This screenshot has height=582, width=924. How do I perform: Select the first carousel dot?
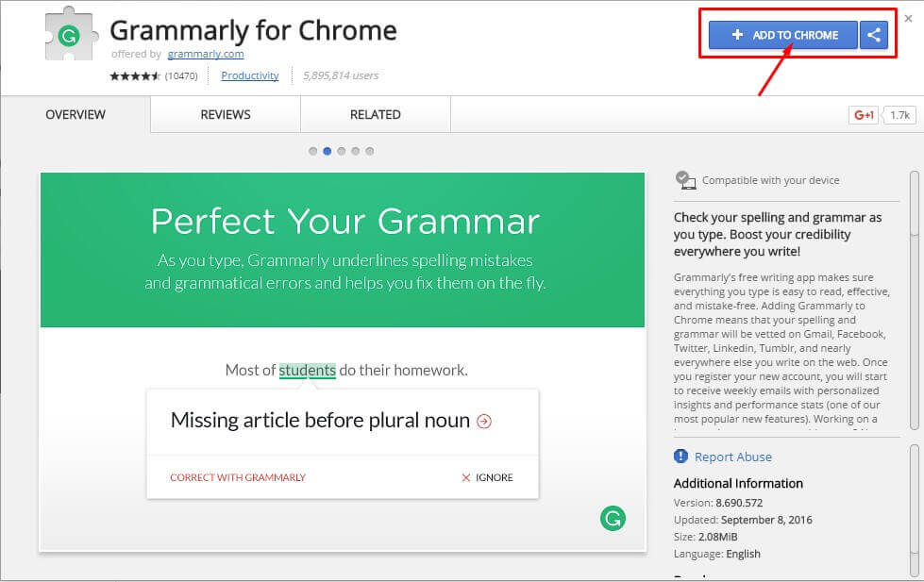(312, 151)
